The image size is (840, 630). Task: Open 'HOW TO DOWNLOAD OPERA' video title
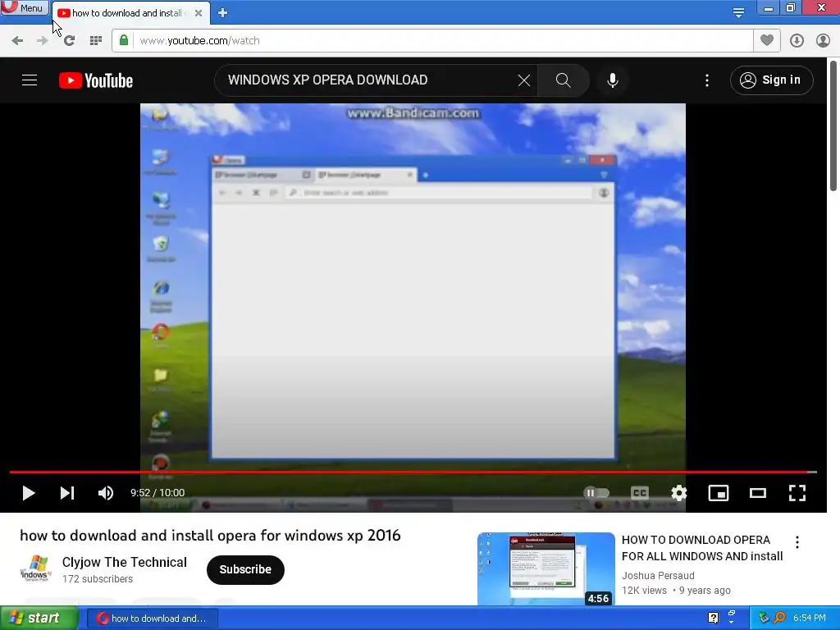coord(702,548)
